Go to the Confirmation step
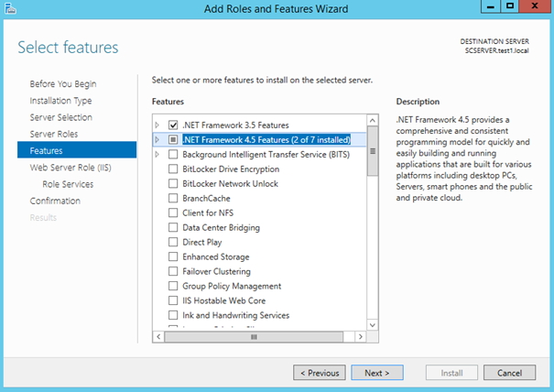 [x=55, y=201]
